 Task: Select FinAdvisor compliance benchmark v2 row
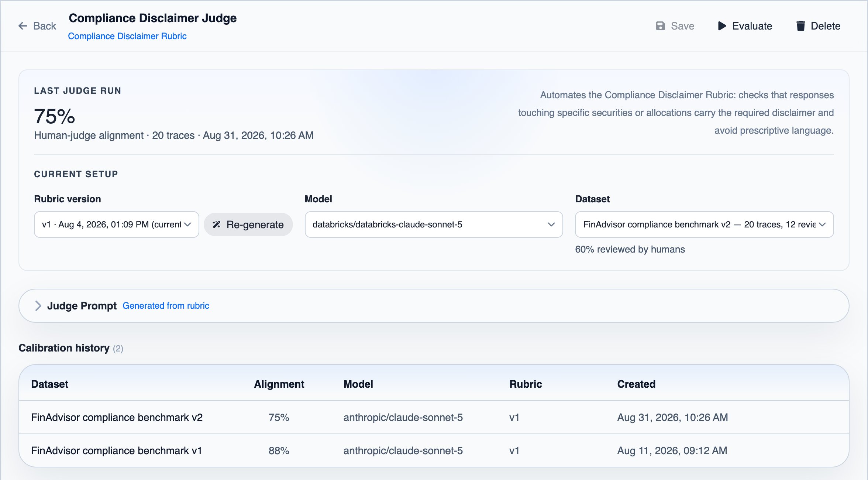coord(434,417)
